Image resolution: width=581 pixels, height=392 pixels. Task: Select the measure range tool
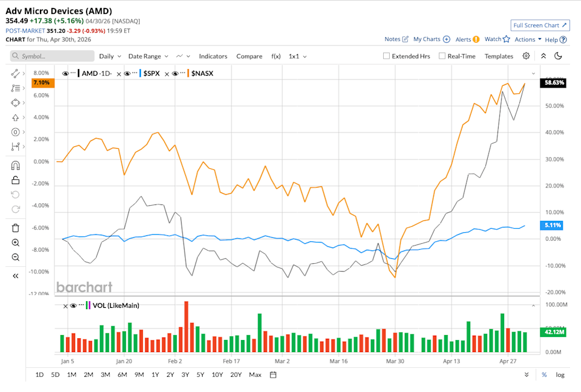[x=15, y=146]
